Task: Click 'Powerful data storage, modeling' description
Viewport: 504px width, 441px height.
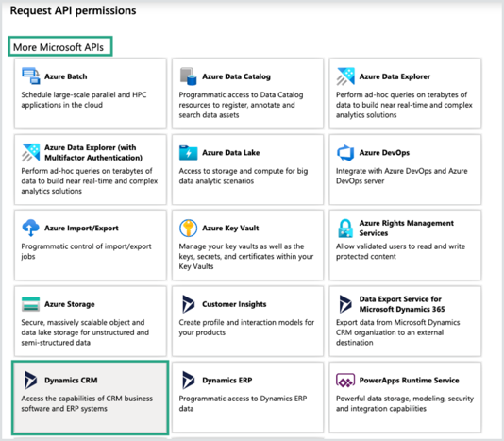Action: tap(405, 403)
